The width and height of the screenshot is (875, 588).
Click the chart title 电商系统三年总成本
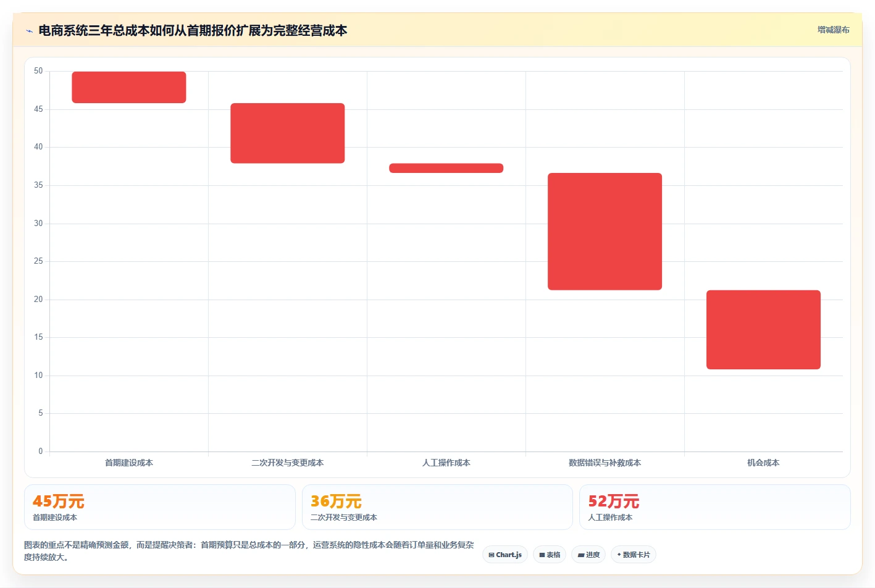pos(193,30)
